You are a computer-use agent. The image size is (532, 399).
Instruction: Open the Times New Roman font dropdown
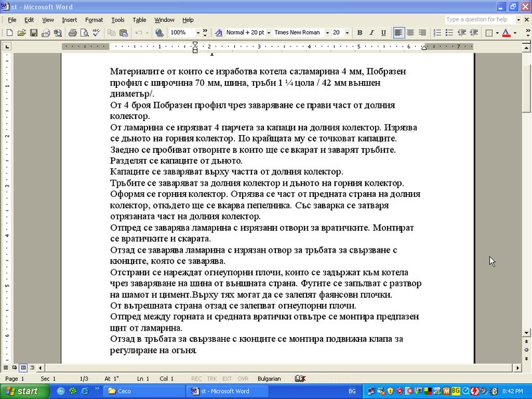click(x=326, y=32)
